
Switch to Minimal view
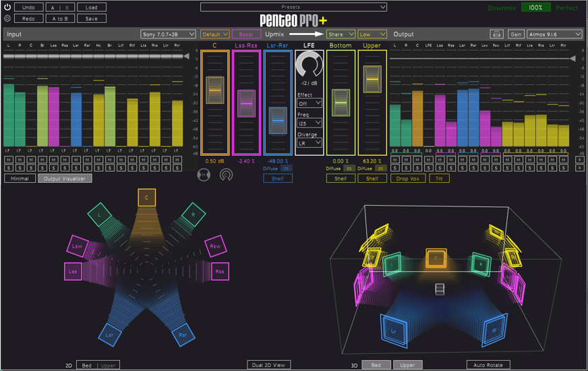click(x=20, y=179)
